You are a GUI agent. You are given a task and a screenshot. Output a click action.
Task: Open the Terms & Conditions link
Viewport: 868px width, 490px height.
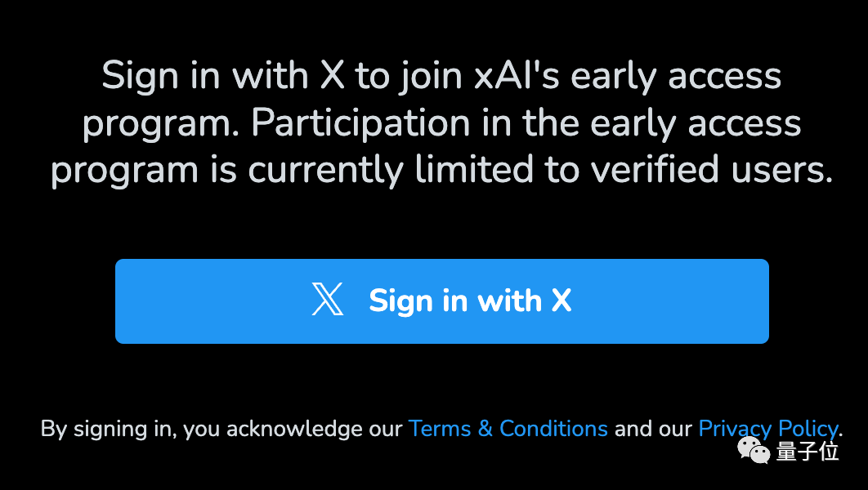click(508, 429)
